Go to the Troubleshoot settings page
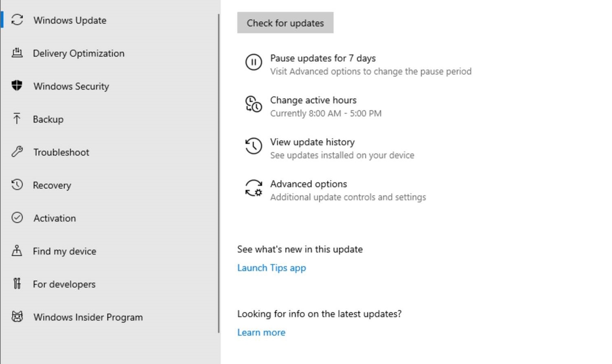The width and height of the screenshot is (612, 364). click(x=61, y=152)
